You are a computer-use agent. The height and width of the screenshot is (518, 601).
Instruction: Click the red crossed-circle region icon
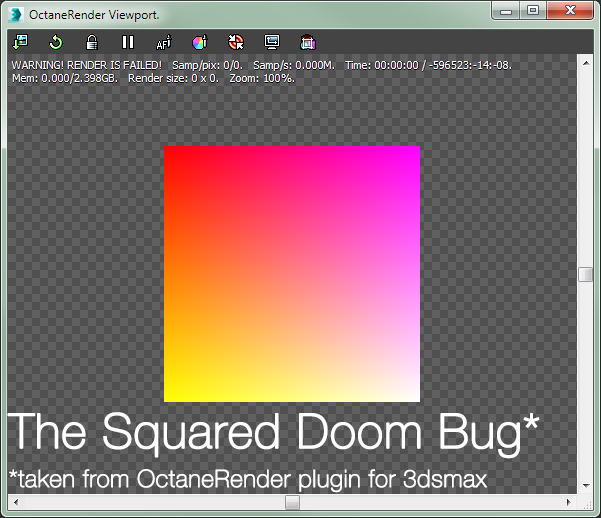[x=236, y=42]
